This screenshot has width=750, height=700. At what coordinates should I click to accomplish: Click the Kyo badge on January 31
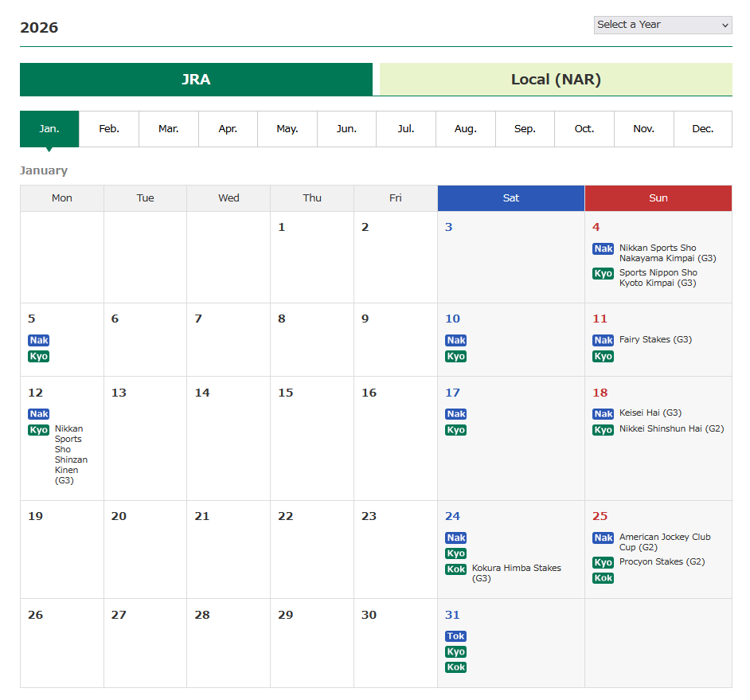(x=456, y=652)
